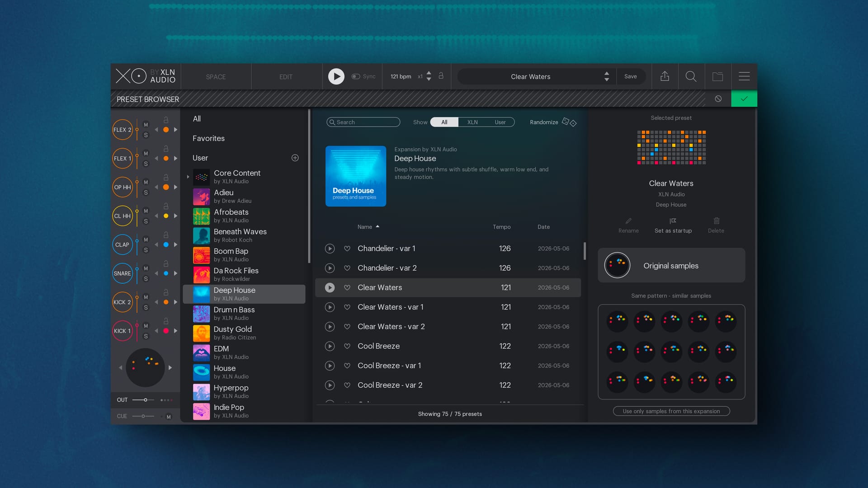Screen dimensions: 868x488
Task: Adjust the CUE volume slider
Action: [x=143, y=416]
